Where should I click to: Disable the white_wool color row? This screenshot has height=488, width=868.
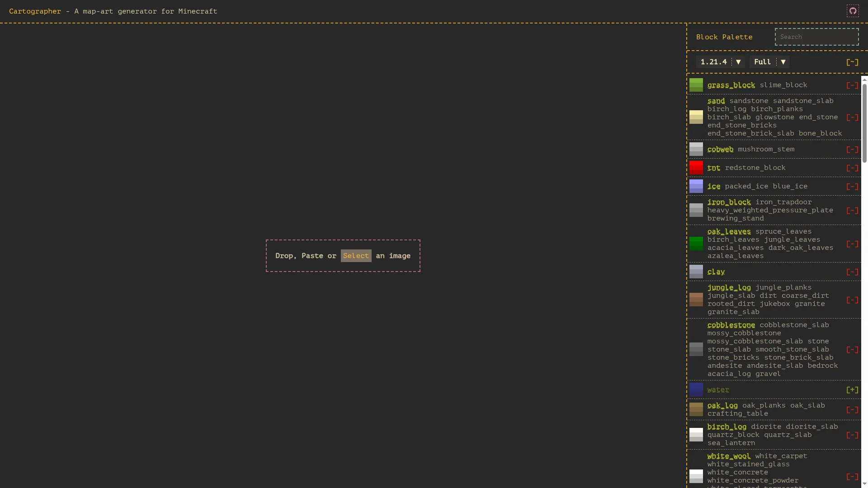[x=852, y=477]
